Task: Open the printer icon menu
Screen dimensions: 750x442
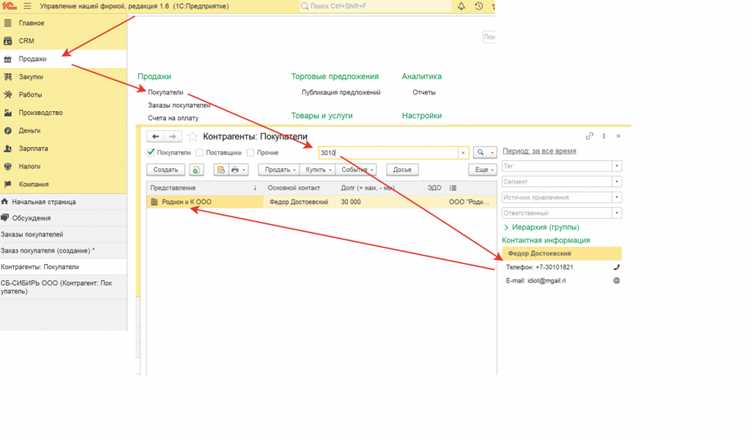Action: (238, 170)
